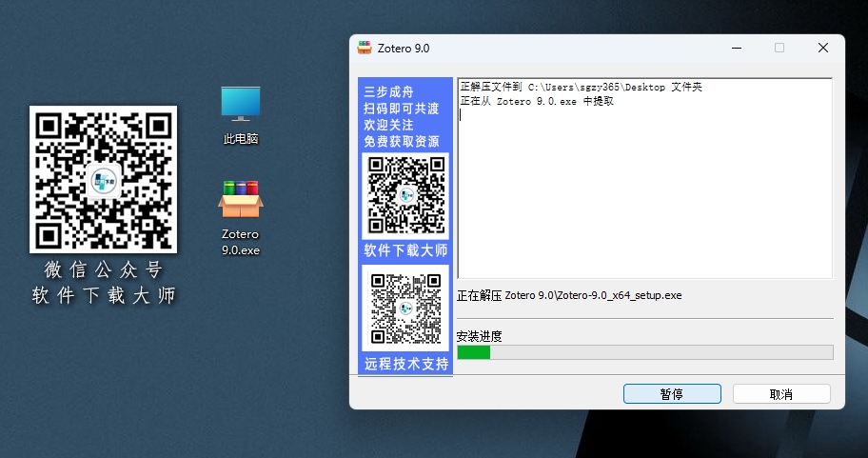Click the 扫码即可共渡 text in banner
This screenshot has height=458, width=868.
[402, 109]
